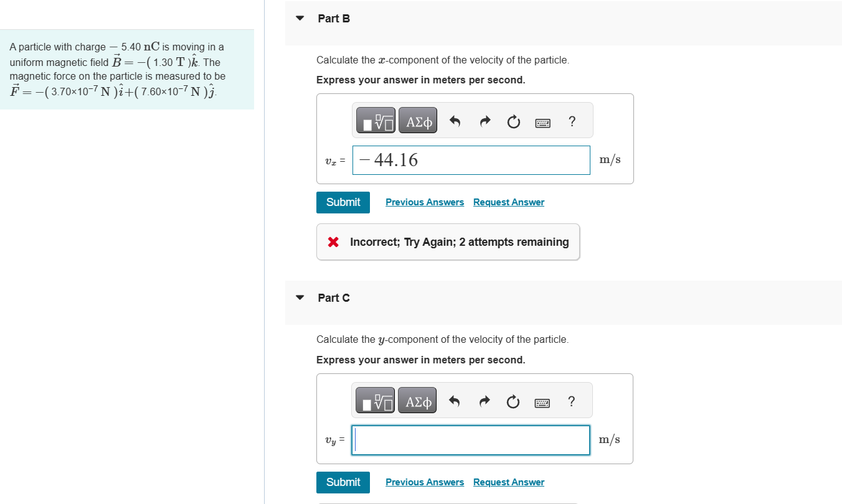Viewport: 842px width, 504px height.
Task: Open the ΑΣΦ Greek symbols in Part C
Action: coord(417,400)
